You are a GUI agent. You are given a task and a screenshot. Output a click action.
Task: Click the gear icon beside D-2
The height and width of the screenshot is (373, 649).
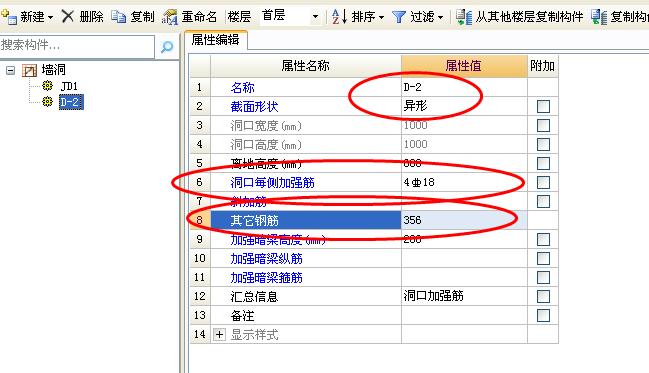(48, 101)
